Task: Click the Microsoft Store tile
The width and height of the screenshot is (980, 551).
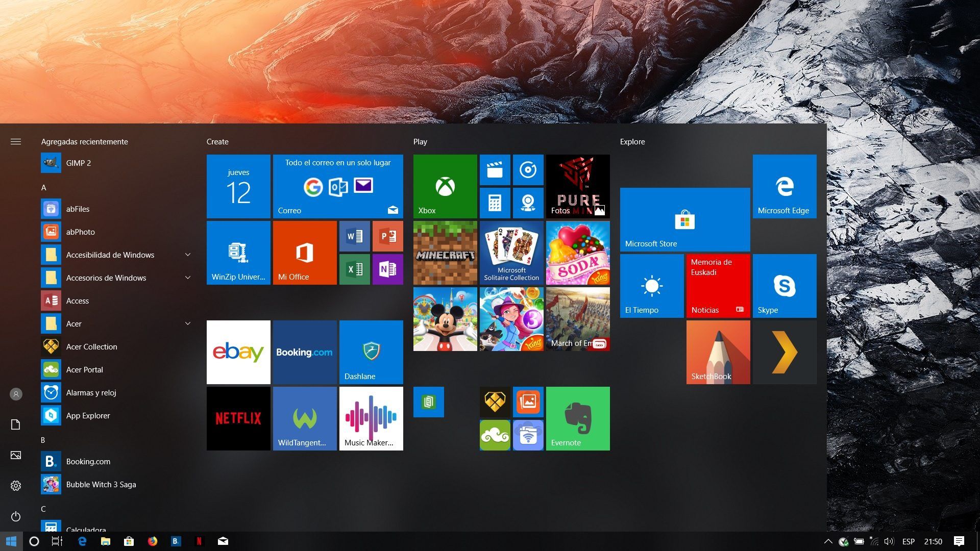Action: 685,219
